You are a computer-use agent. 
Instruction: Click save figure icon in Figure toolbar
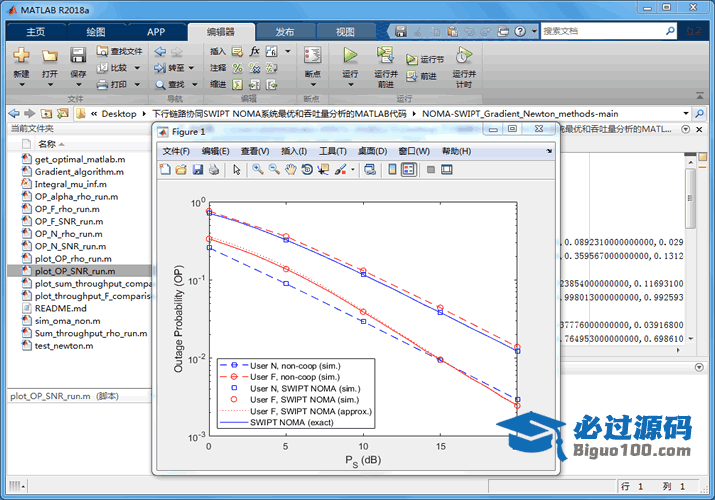pyautogui.click(x=197, y=170)
